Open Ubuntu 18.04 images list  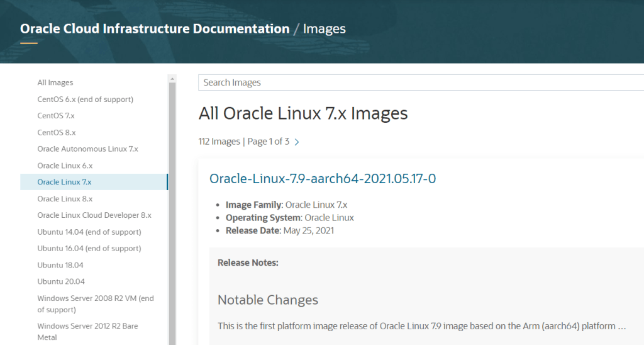(60, 265)
